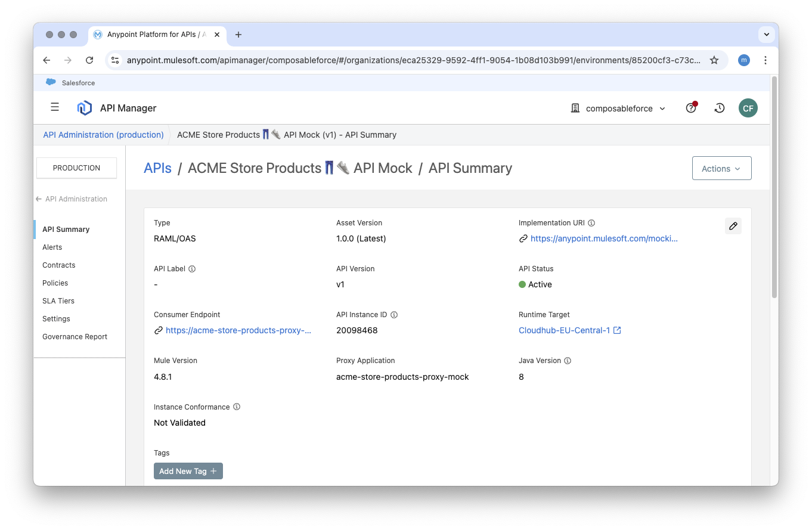Click the Asset Version 1.0.0 (Latest) value
The image size is (812, 530).
(x=361, y=238)
